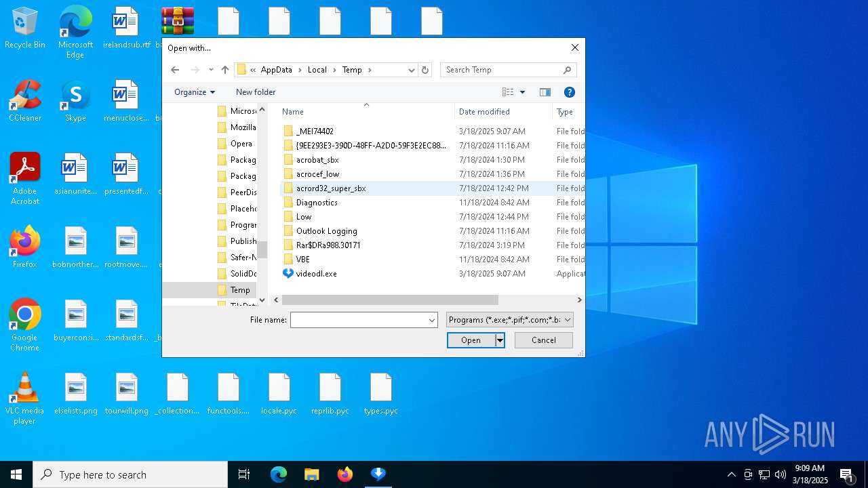This screenshot has width=868, height=488.
Task: Open volume control in system tray
Action: (x=781, y=474)
